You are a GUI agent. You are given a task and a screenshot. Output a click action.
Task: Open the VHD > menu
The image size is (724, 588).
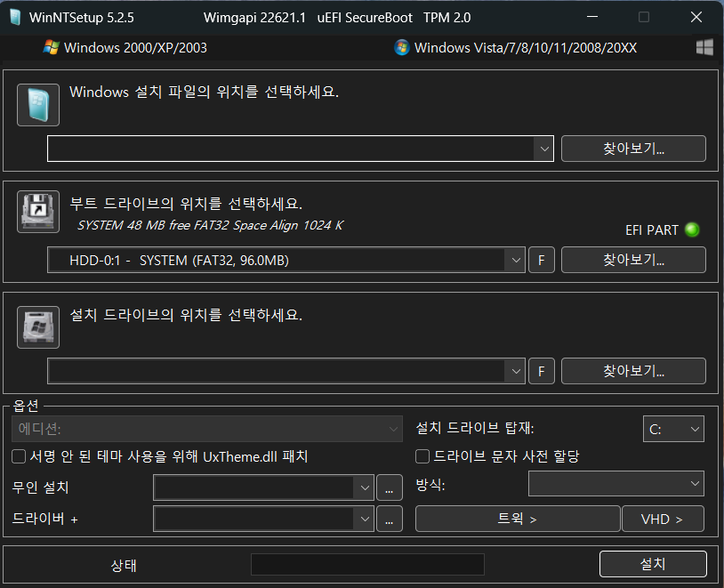pyautogui.click(x=663, y=519)
